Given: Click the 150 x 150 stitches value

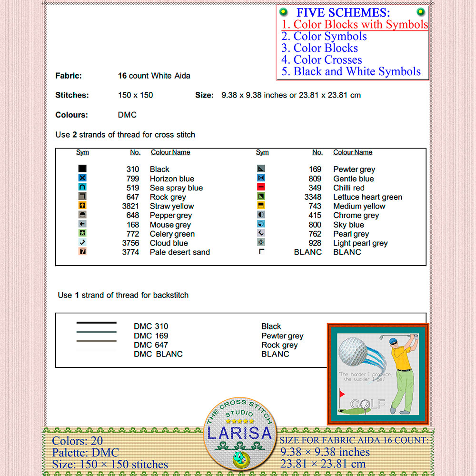Looking at the screenshot, I should click(135, 95).
